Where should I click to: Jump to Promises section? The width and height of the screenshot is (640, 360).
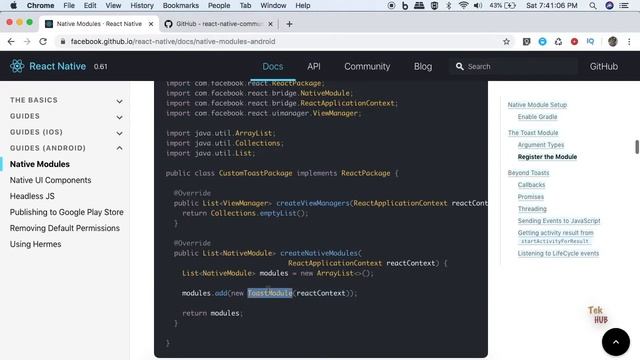(531, 197)
